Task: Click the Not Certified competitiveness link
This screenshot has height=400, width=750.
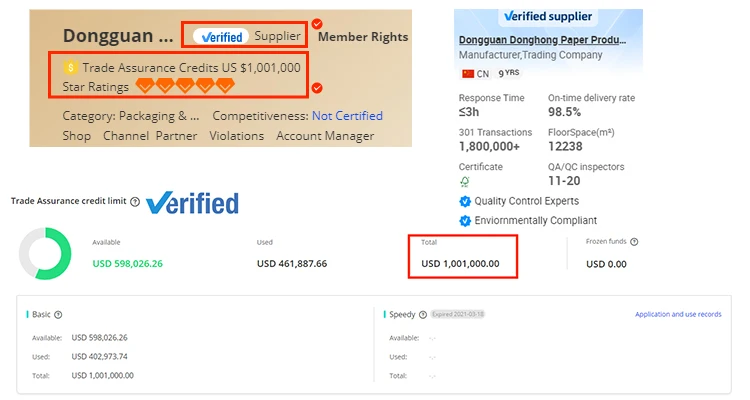Action: (346, 116)
